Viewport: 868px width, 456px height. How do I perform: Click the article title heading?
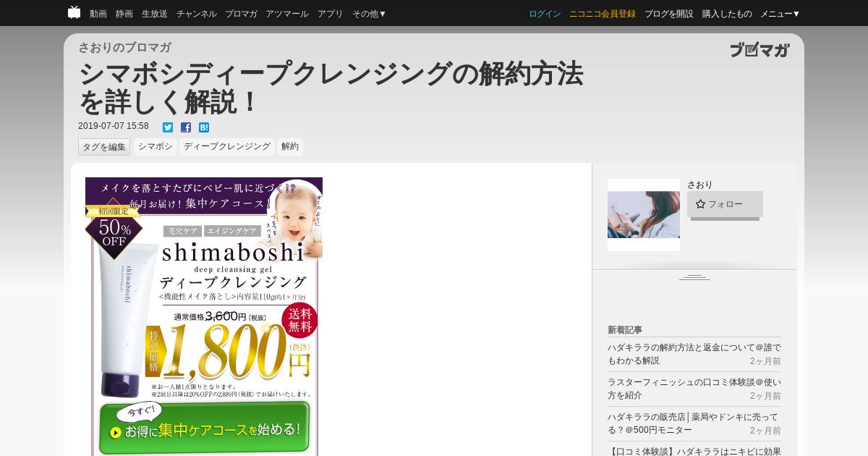tap(331, 88)
